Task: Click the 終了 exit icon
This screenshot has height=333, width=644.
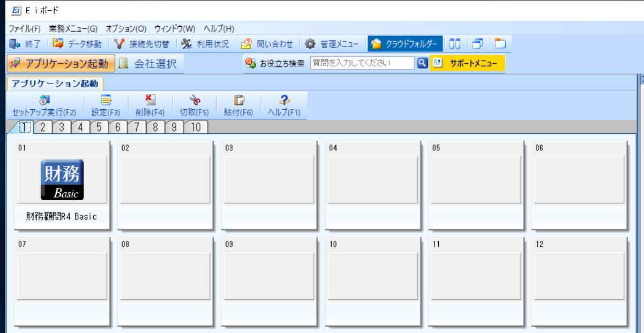Action: pyautogui.click(x=14, y=44)
